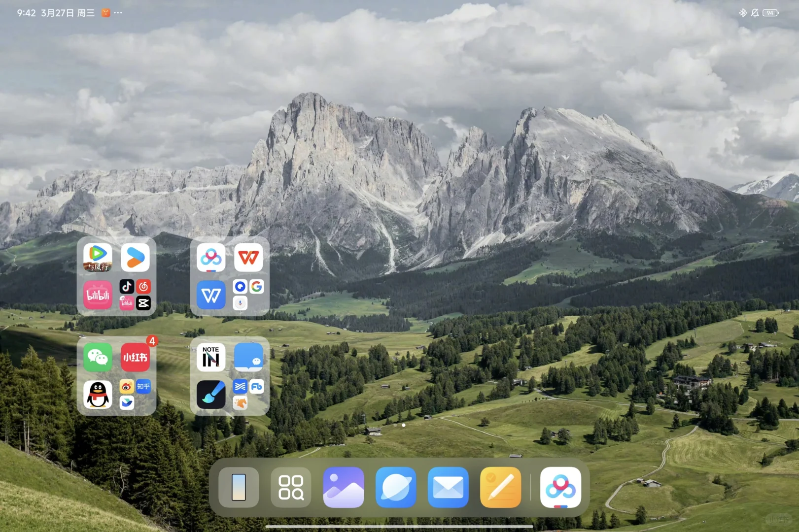
Task: Open the black CapCut icon
Action: coord(143,303)
